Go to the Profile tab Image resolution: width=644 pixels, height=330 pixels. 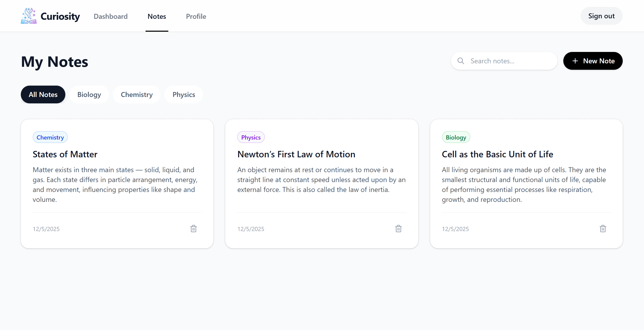tap(196, 16)
